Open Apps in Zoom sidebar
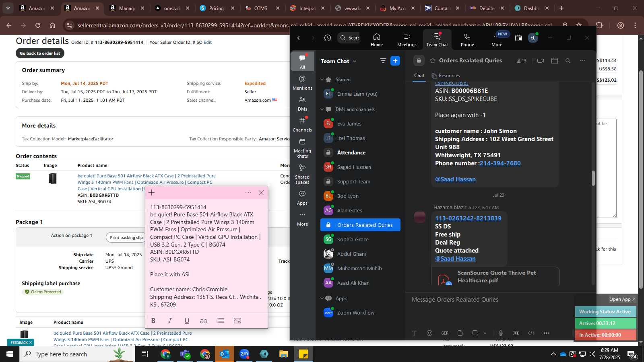Viewport: 644px width, 362px height. tap(302, 198)
